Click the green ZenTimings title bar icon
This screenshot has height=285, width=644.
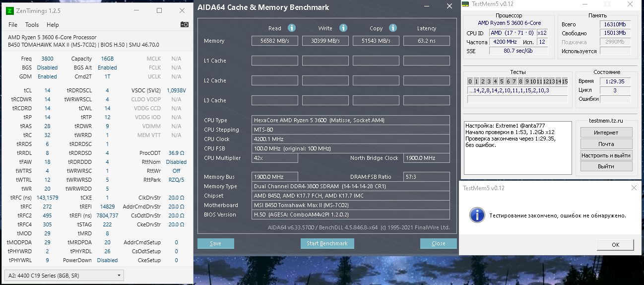click(x=9, y=10)
